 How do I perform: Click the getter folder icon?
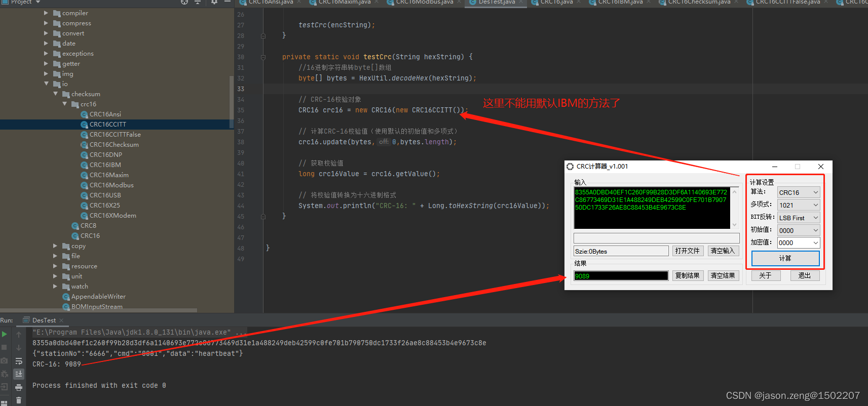(57, 64)
